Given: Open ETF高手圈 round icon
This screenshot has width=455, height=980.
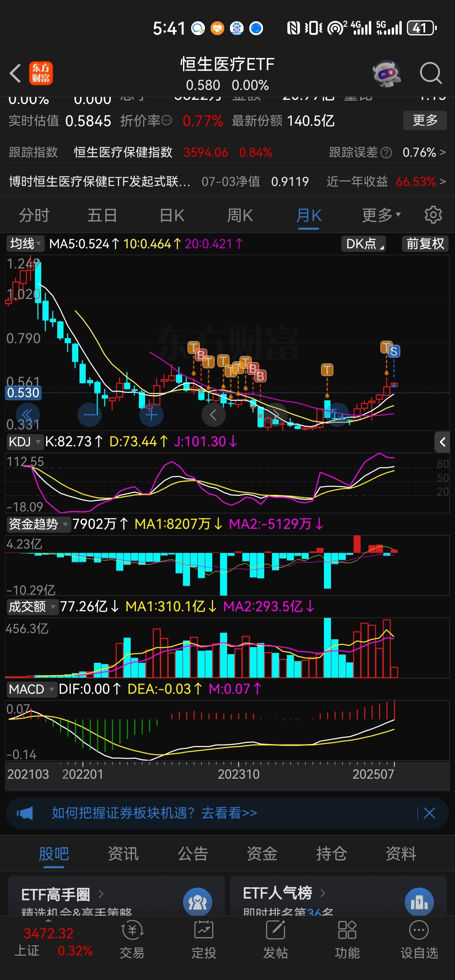Looking at the screenshot, I should tap(197, 902).
